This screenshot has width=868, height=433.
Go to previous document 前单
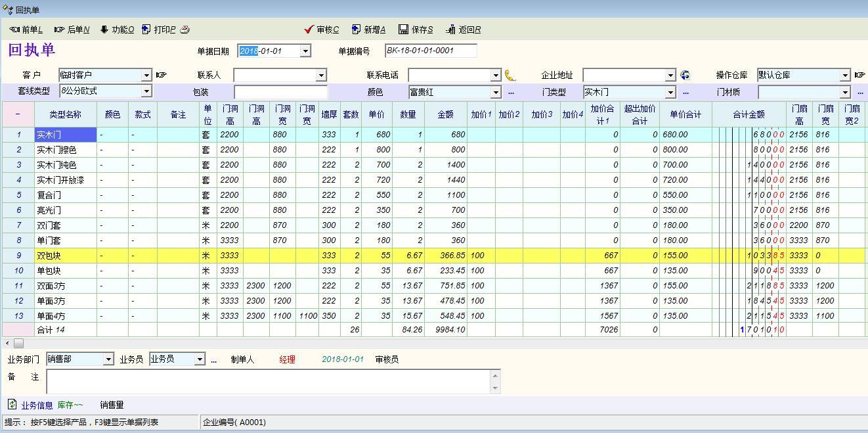pos(26,30)
